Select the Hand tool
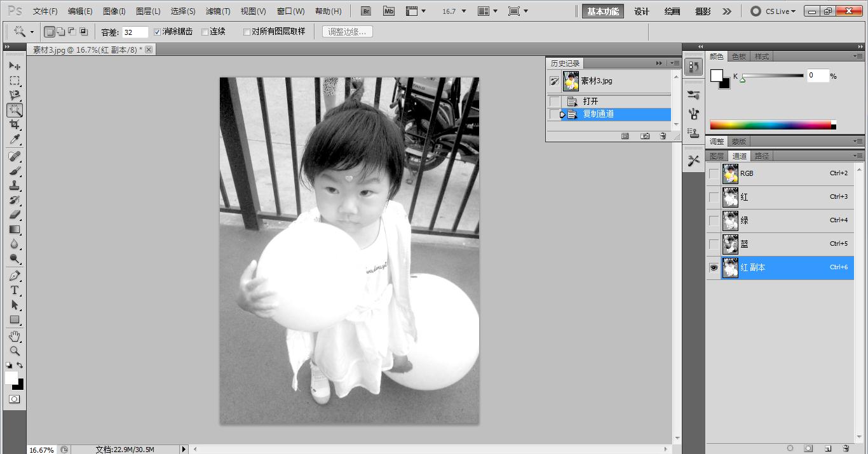868x454 pixels. tap(14, 336)
